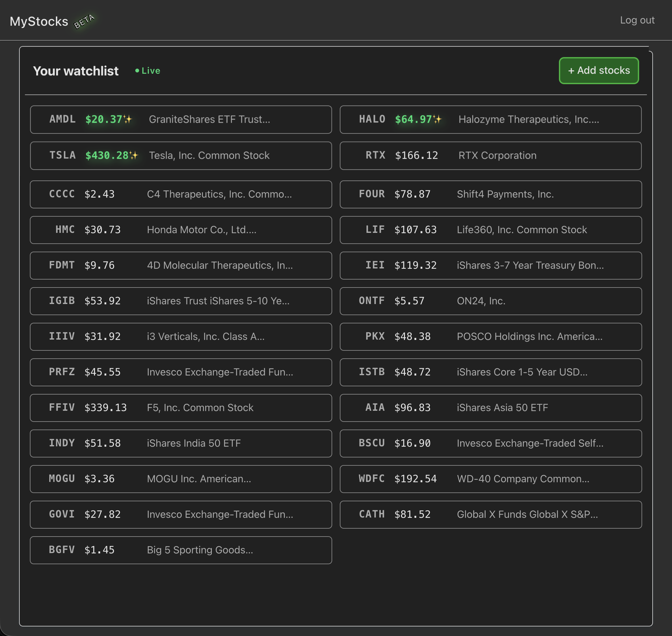Viewport: 672px width, 636px height.
Task: Select the BSCU Invesco Self row
Action: pyautogui.click(x=491, y=443)
